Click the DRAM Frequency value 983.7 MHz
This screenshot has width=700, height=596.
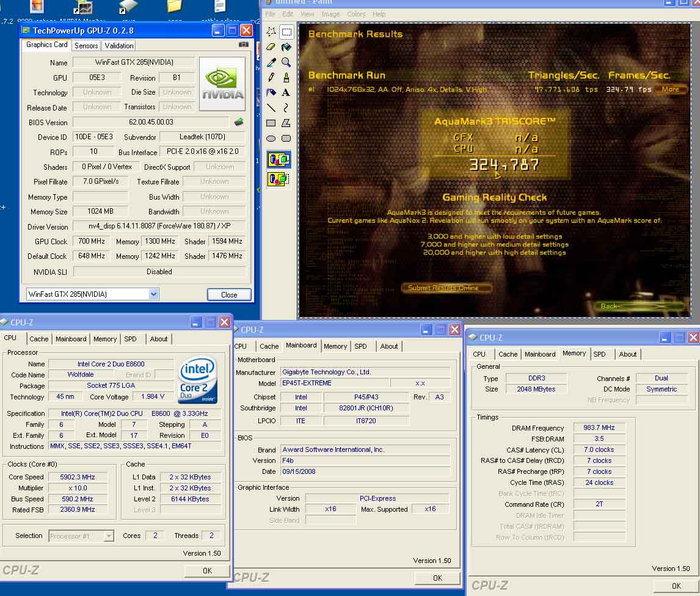click(x=599, y=427)
